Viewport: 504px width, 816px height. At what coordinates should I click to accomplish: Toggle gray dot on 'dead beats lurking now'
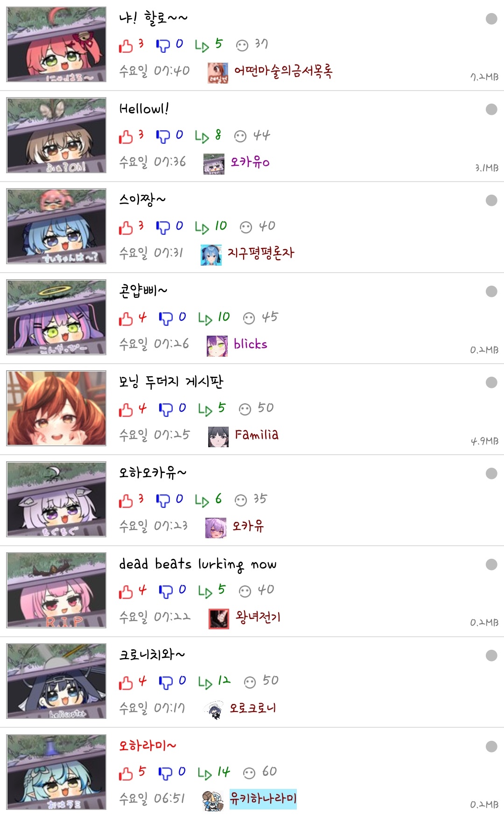tap(491, 564)
